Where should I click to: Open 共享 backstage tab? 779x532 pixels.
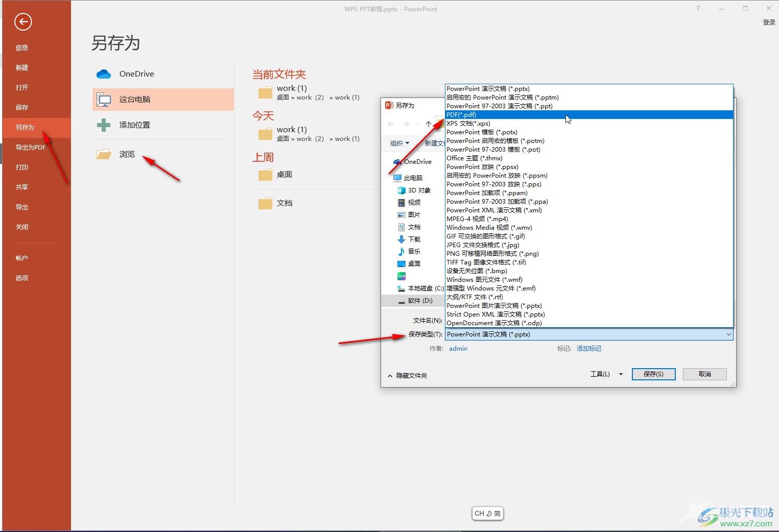click(36, 187)
